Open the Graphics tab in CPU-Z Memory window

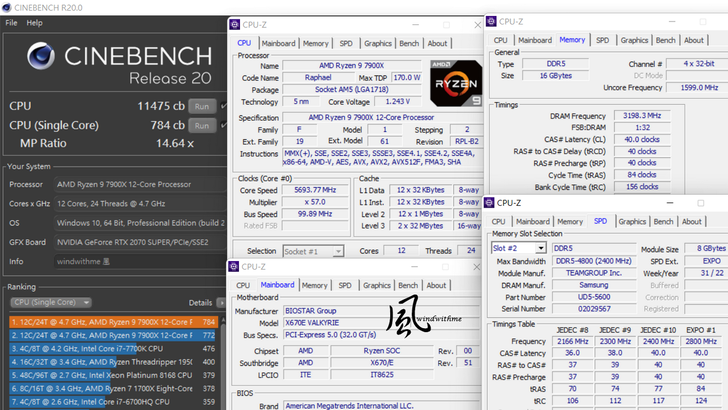pyautogui.click(x=634, y=40)
